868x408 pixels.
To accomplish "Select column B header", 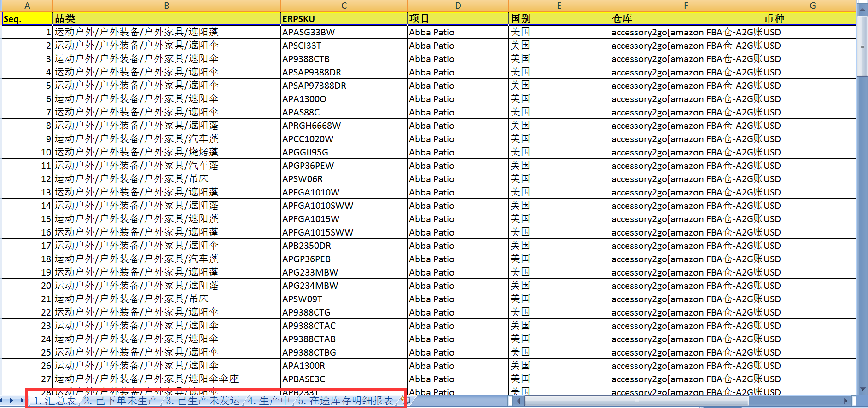I will pyautogui.click(x=167, y=6).
